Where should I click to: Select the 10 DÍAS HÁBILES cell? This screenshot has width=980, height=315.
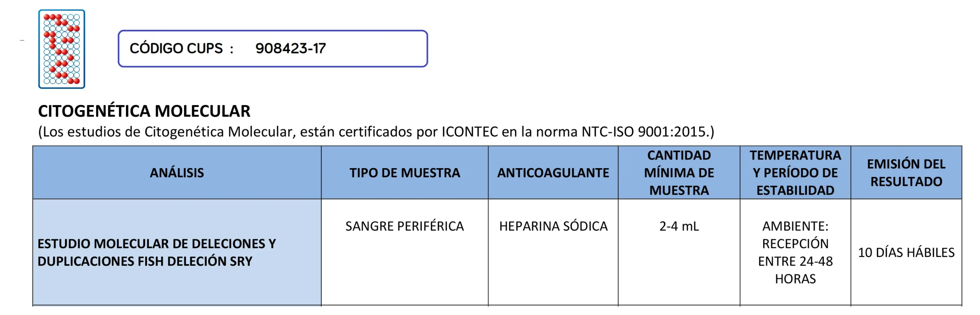coord(906,252)
